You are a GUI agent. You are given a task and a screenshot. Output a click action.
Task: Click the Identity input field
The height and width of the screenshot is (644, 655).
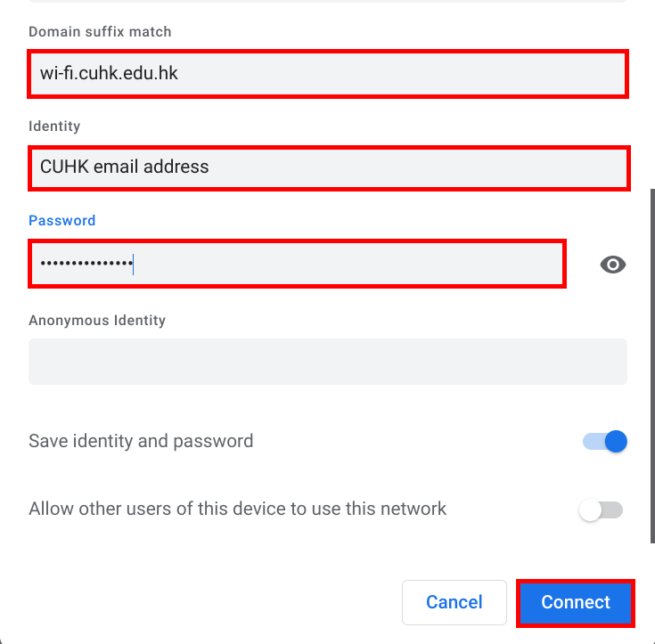tap(328, 167)
